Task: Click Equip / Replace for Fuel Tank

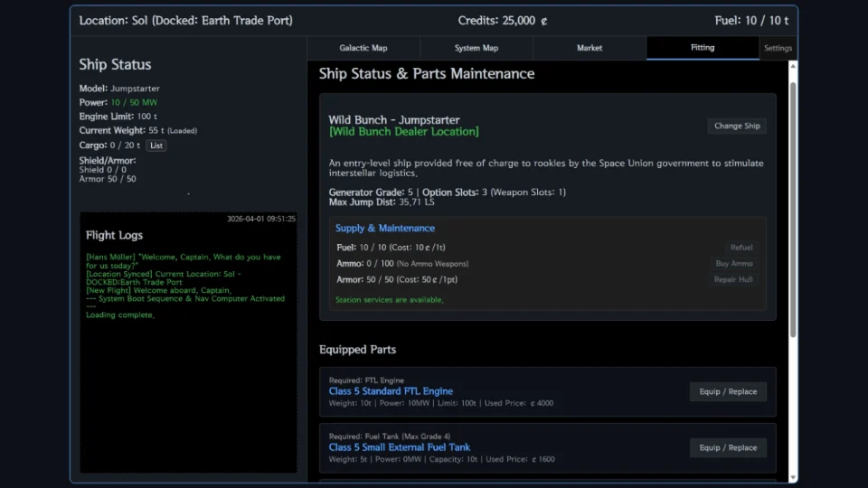Action: (x=728, y=447)
